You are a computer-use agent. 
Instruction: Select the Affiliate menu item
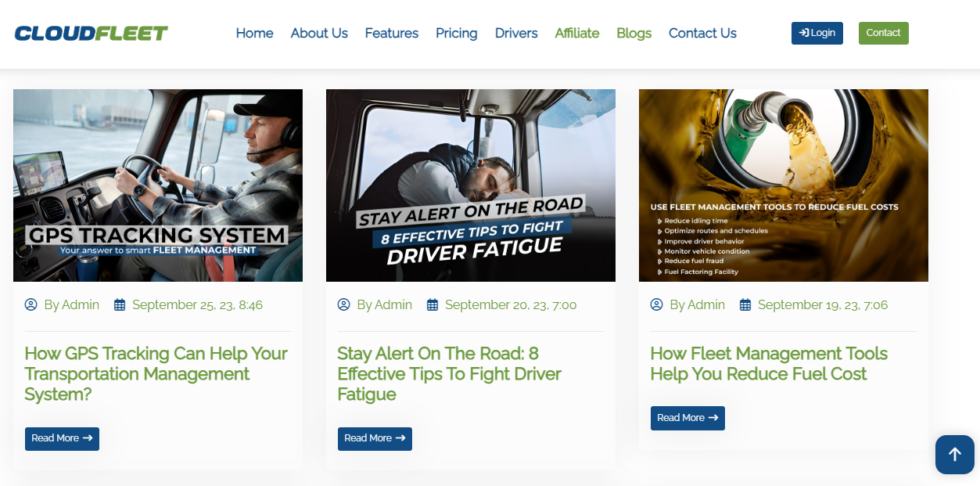click(x=576, y=33)
